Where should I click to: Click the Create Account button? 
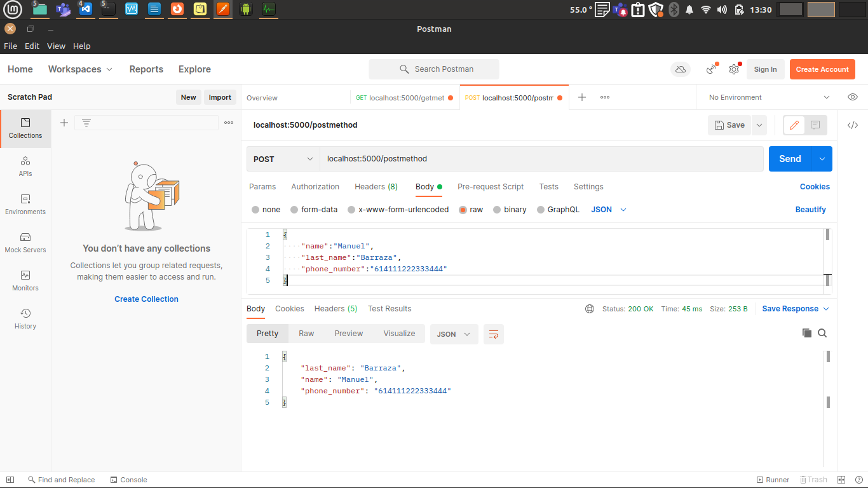pyautogui.click(x=822, y=69)
